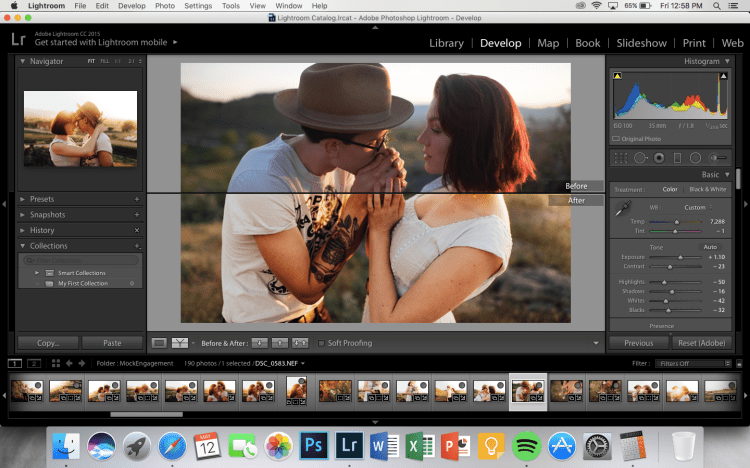This screenshot has height=468, width=750.
Task: Switch to Loupe view in toolbar
Action: (x=159, y=343)
